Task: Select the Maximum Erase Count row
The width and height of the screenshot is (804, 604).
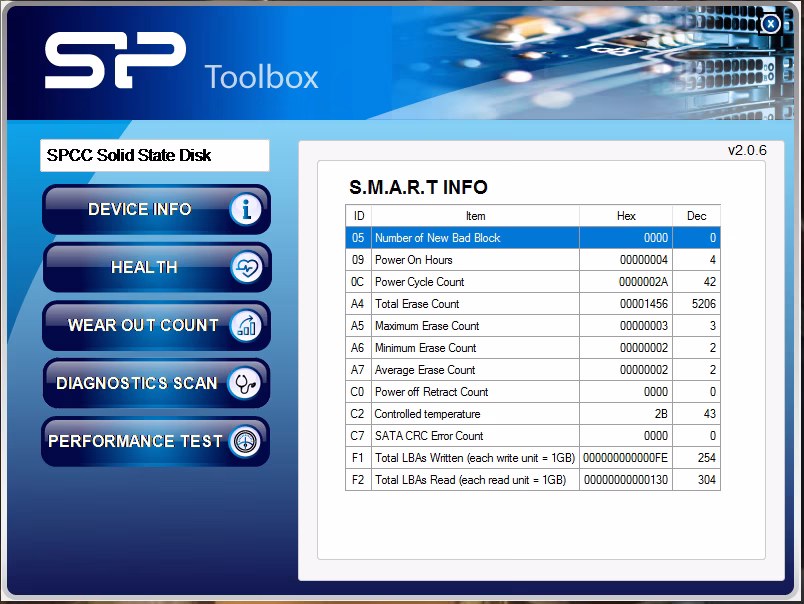Action: [x=533, y=326]
